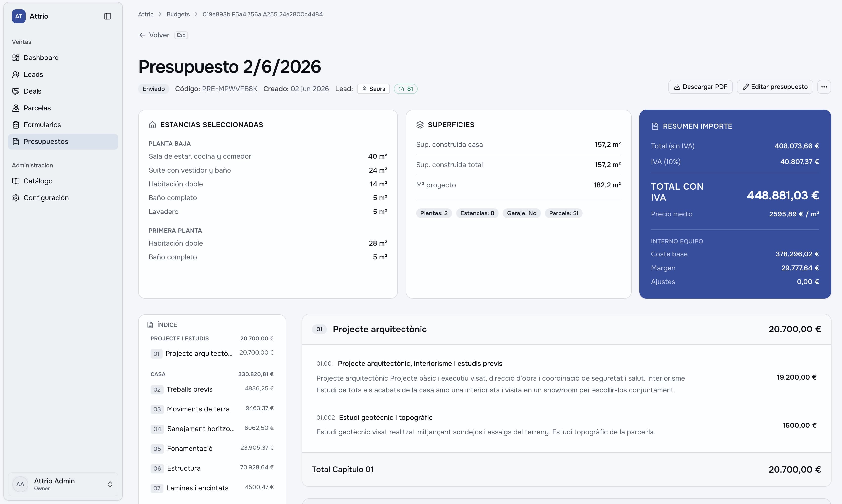The height and width of the screenshot is (504, 842).
Task: Click the AT workspace logo
Action: coord(19,16)
